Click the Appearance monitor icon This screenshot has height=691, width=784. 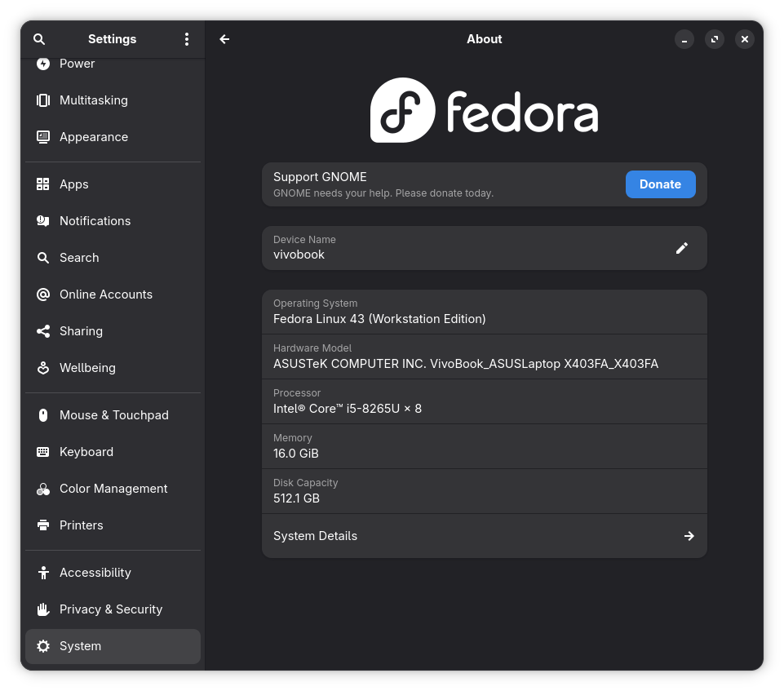click(43, 137)
